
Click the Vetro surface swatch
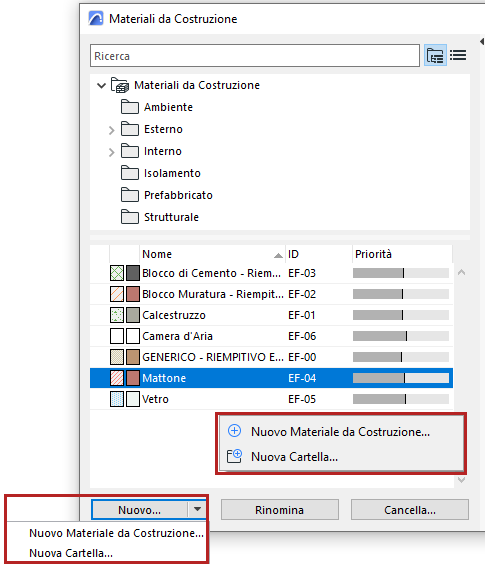133,399
